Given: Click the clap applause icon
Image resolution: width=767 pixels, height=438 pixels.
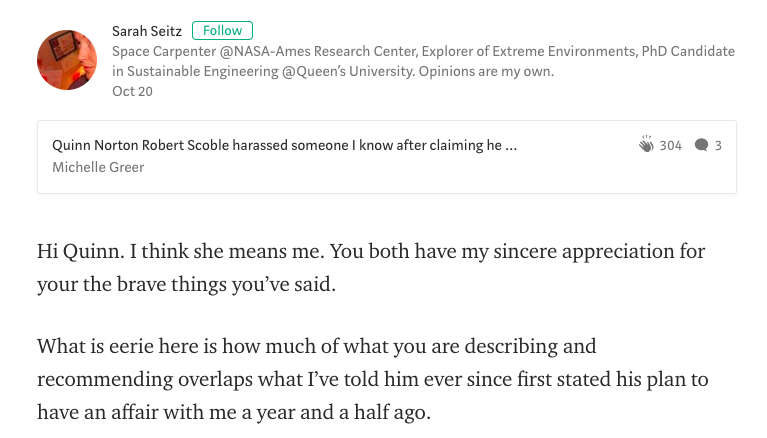Looking at the screenshot, I should click(646, 145).
